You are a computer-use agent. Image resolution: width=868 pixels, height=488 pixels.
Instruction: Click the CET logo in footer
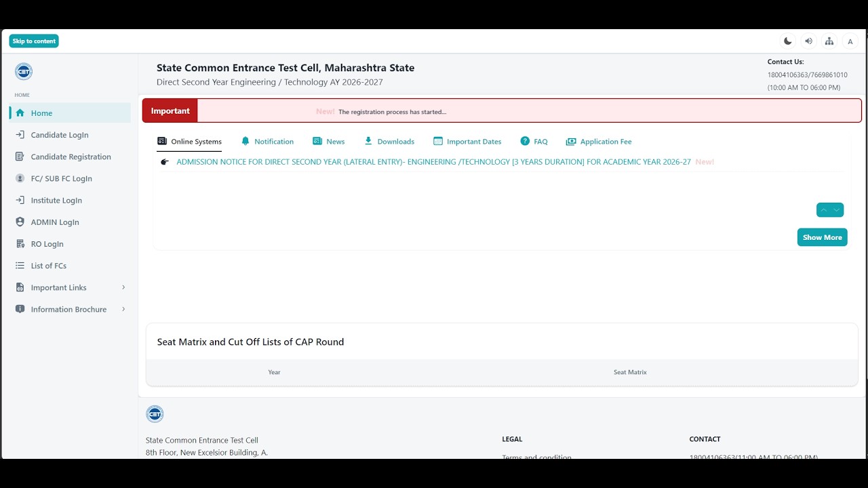[155, 414]
